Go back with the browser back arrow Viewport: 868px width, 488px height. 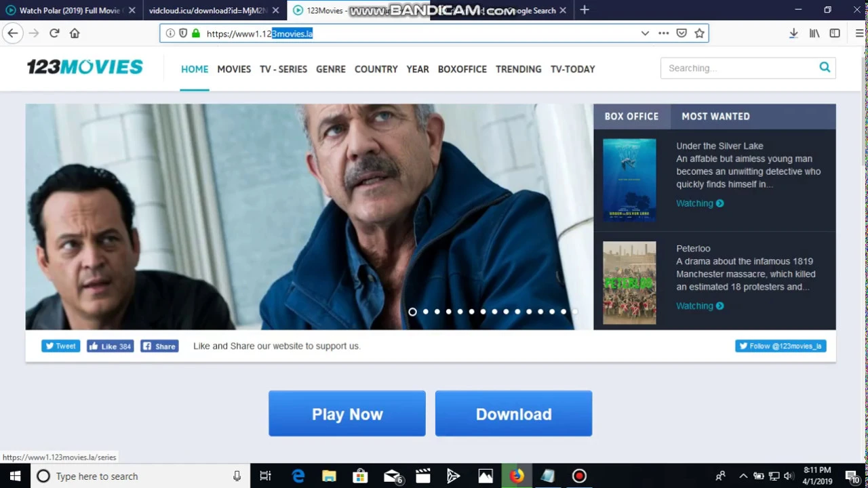tap(12, 33)
